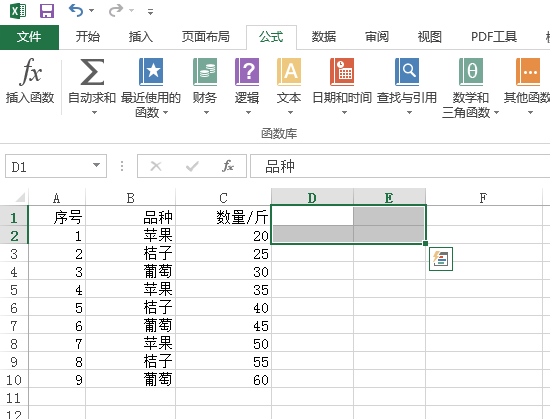Image resolution: width=550 pixels, height=419 pixels.
Task: Open the 财务 functions icon
Action: (205, 72)
